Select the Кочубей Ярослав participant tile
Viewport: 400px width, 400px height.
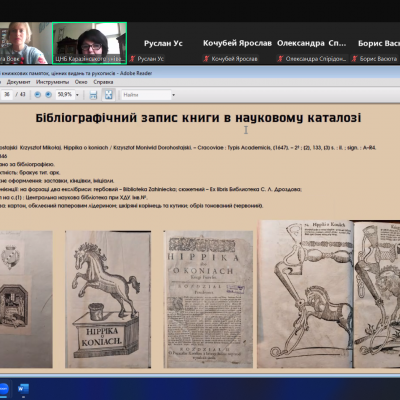pyautogui.click(x=237, y=43)
